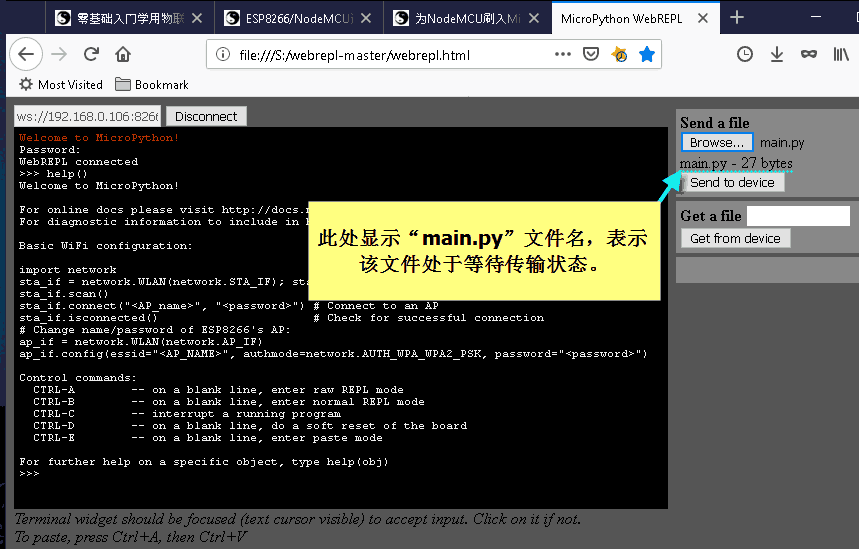Open browser history clock icon
Viewport: 859px width, 549px height.
[x=745, y=54]
